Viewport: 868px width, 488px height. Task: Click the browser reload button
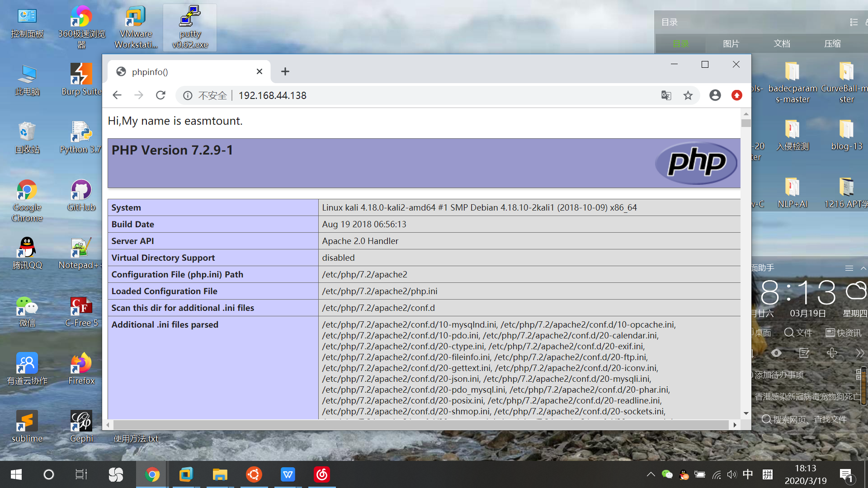click(160, 95)
